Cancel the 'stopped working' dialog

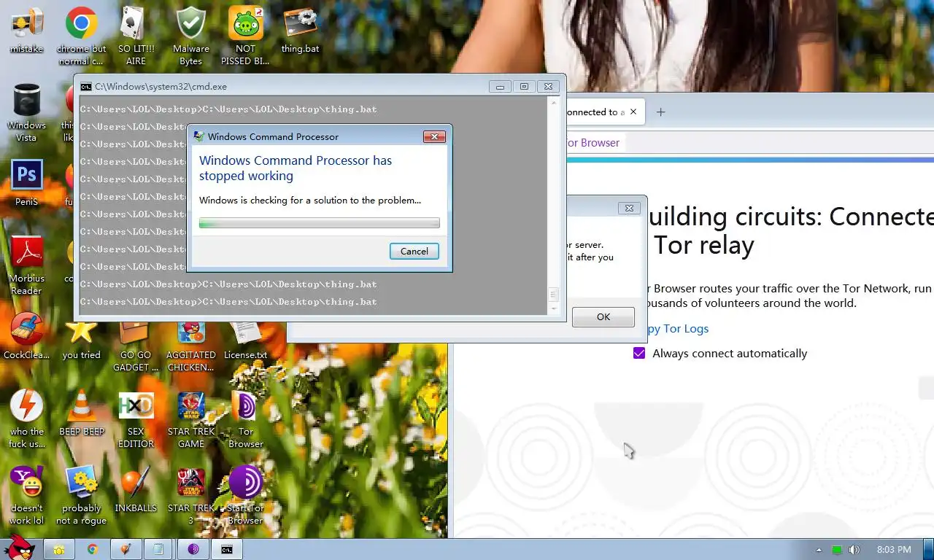click(414, 251)
